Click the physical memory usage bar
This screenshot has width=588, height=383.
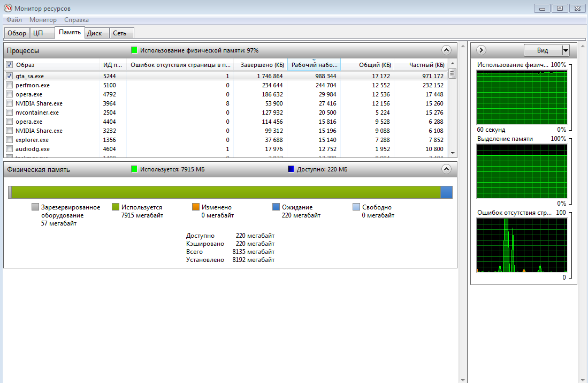click(x=230, y=192)
